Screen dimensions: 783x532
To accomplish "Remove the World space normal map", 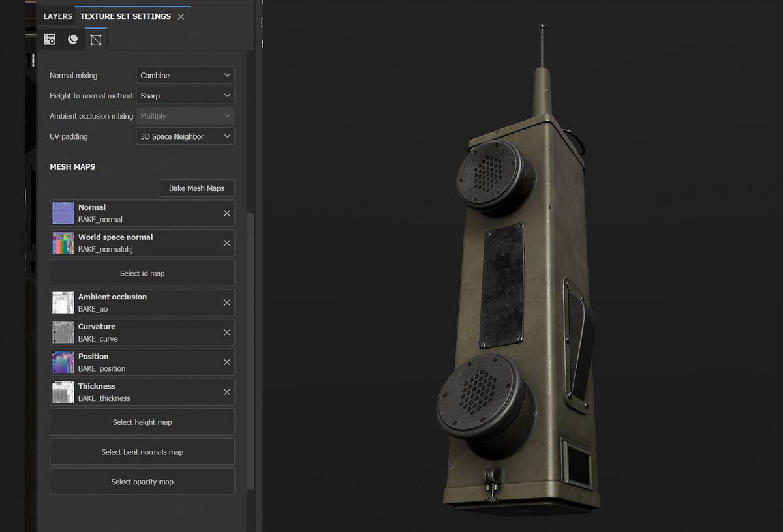I will click(226, 243).
